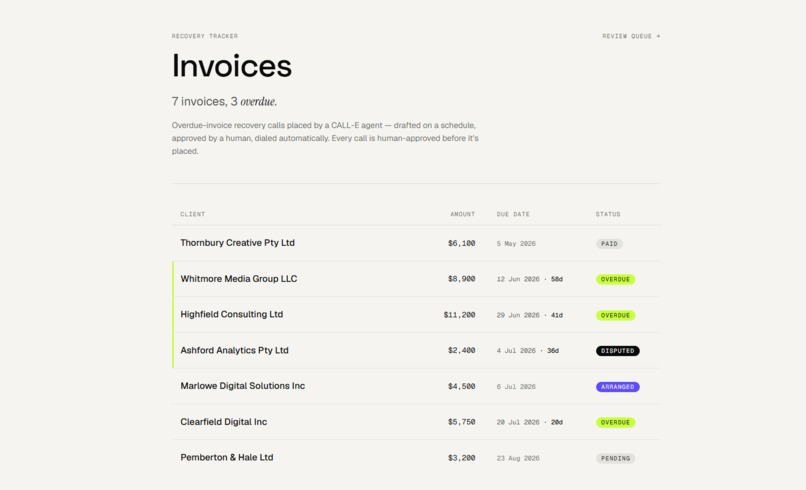The height and width of the screenshot is (490, 806).
Task: Click the 29 Jun 2026 due date
Action: (518, 315)
